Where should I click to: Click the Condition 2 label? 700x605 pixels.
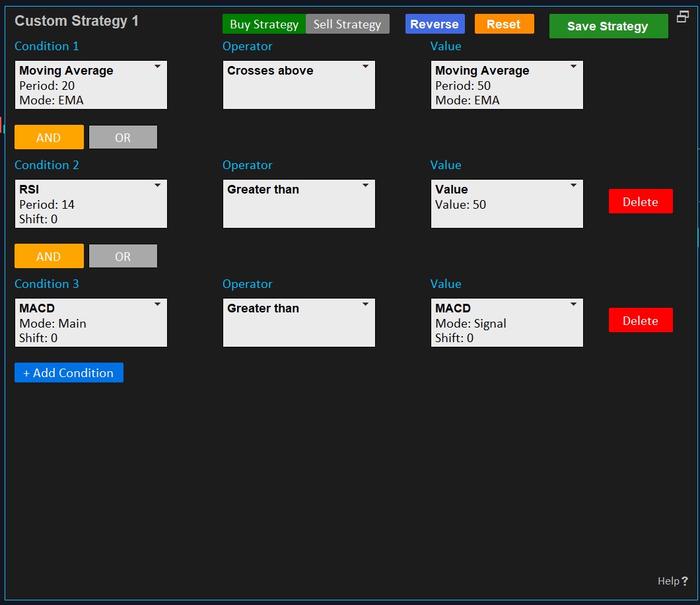point(46,164)
